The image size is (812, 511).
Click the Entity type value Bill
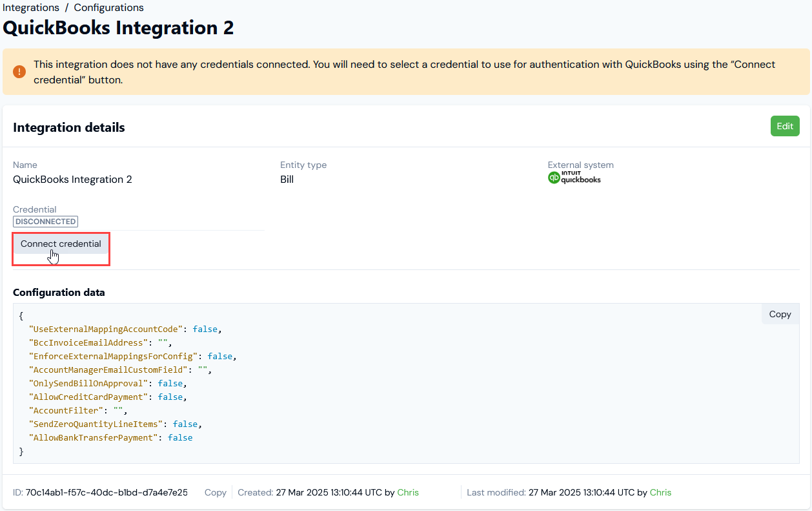(x=287, y=180)
